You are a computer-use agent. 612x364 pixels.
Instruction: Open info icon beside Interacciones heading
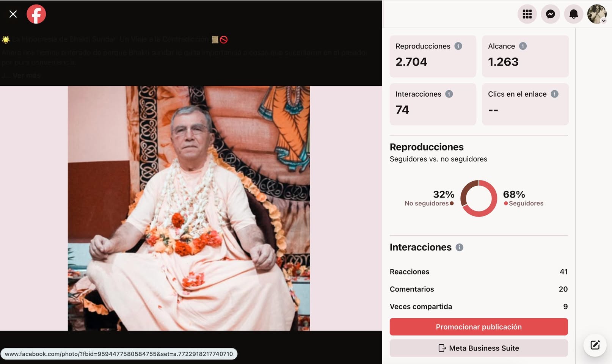pos(459,247)
